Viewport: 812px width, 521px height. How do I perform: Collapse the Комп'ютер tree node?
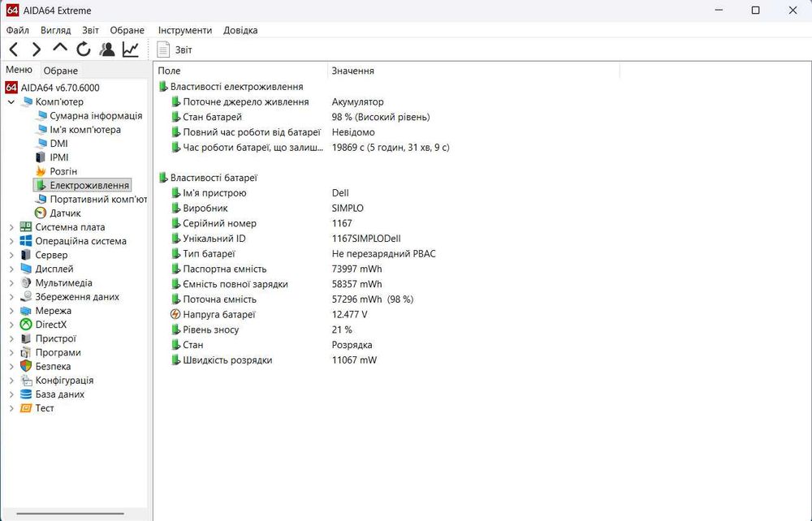tap(11, 102)
